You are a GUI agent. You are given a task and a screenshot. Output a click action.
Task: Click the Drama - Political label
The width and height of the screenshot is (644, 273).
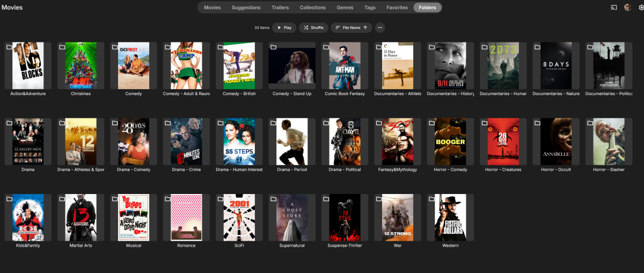345,170
